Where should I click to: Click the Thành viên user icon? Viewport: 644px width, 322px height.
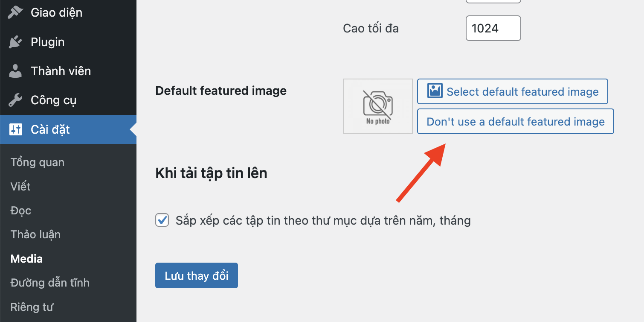click(x=15, y=71)
